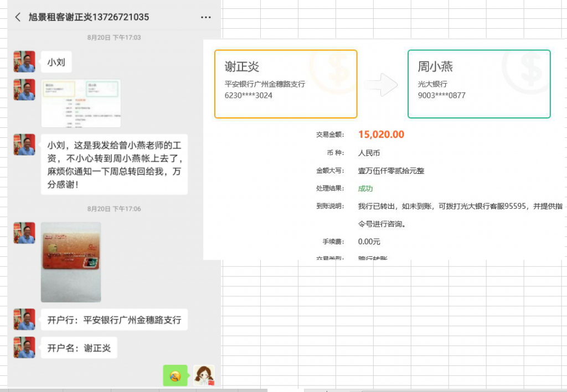The image size is (567, 392).
Task: Select the "开户名：谢正炎" message bubble
Action: [x=79, y=348]
